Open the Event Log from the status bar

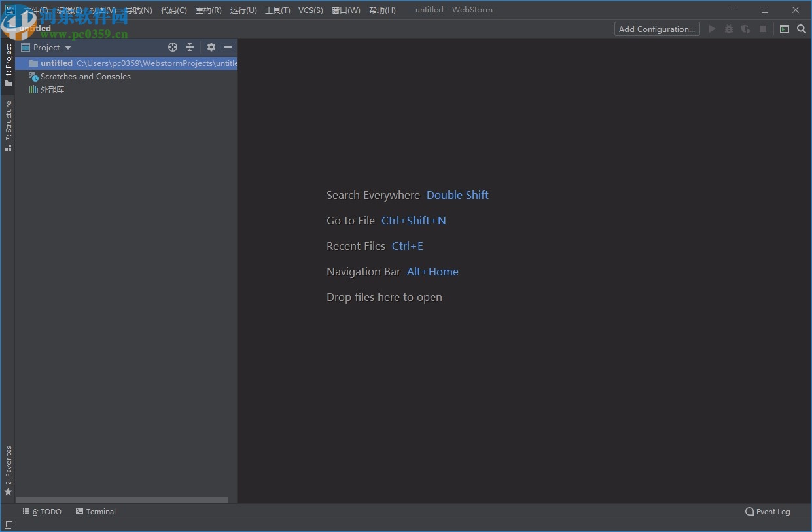[x=767, y=512]
